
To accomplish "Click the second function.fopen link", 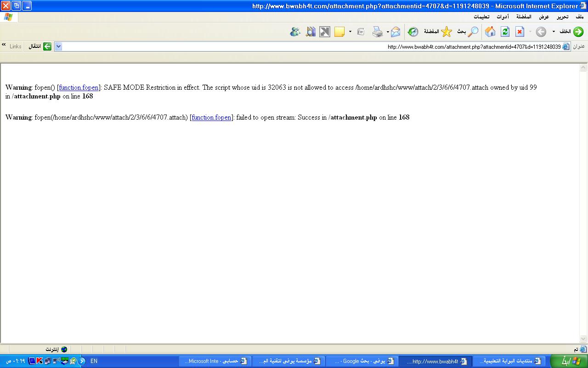I will 211,117.
